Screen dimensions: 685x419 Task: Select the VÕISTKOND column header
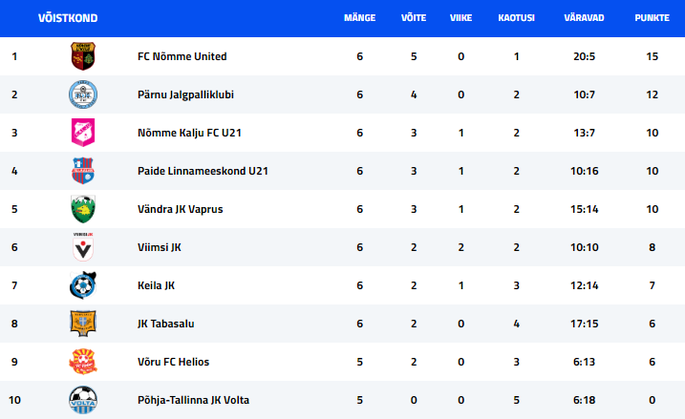point(68,18)
